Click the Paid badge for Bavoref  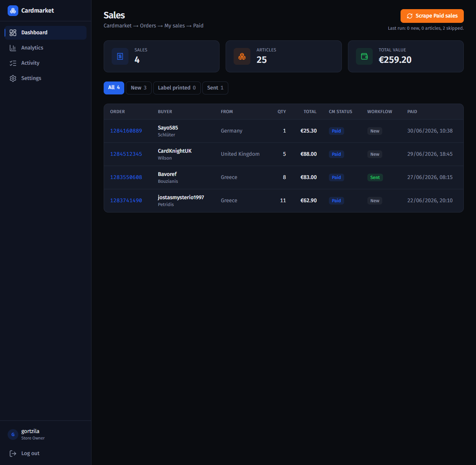click(337, 177)
